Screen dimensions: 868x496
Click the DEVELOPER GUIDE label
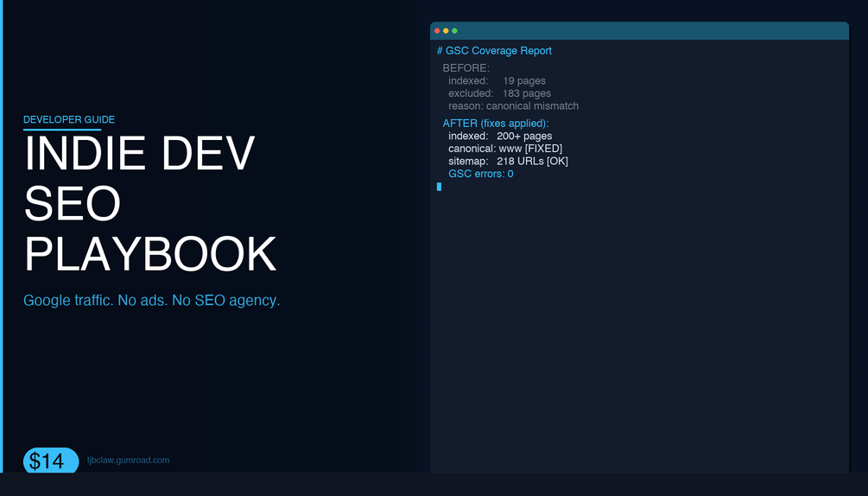pos(69,119)
